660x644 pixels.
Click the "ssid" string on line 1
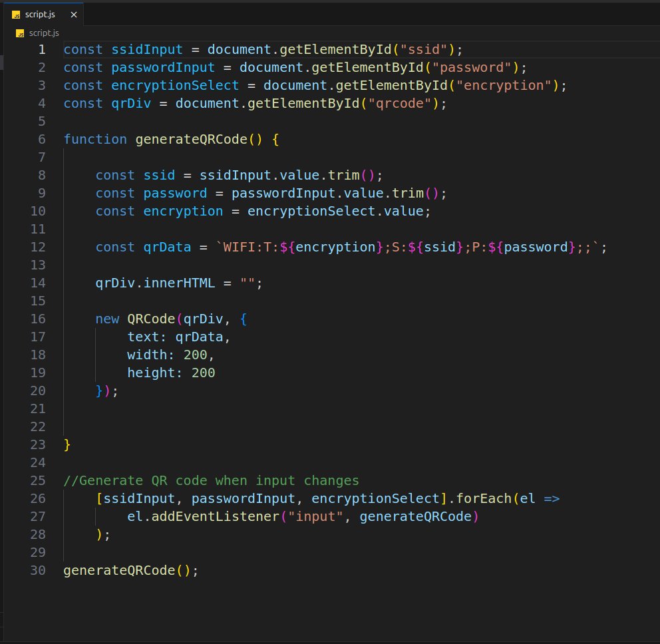tap(423, 50)
